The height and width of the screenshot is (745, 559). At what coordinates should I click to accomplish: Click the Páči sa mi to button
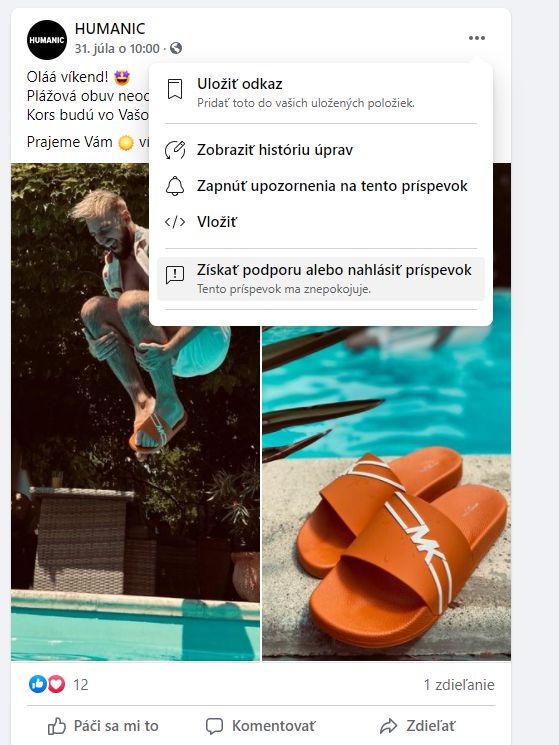103,726
